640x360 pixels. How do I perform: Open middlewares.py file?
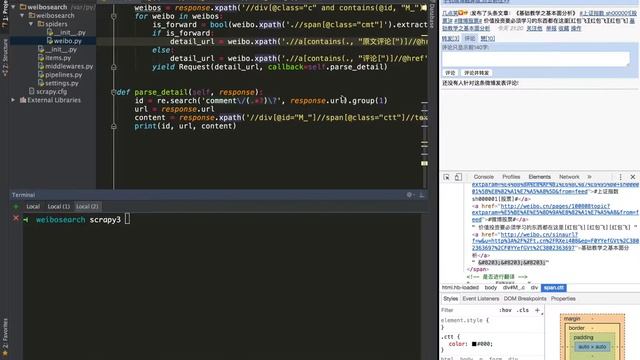point(69,66)
